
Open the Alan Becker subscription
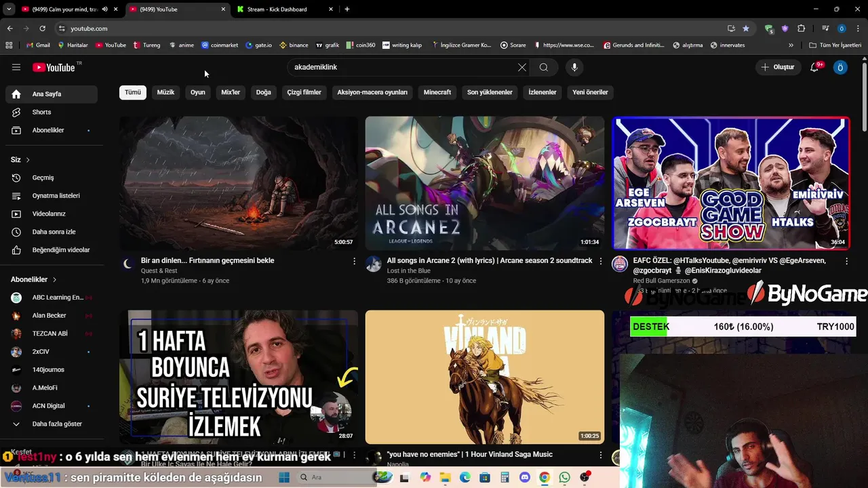click(x=52, y=315)
